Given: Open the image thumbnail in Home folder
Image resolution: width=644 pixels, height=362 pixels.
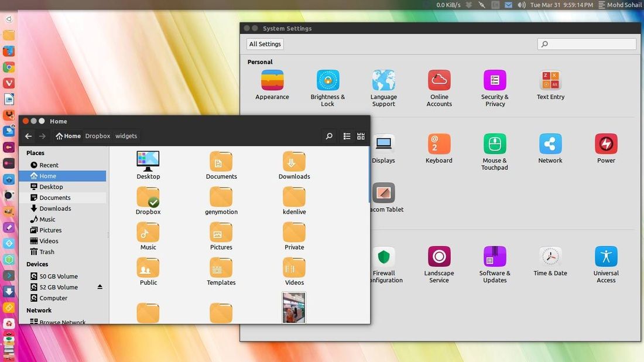Looking at the screenshot, I should pos(294,308).
